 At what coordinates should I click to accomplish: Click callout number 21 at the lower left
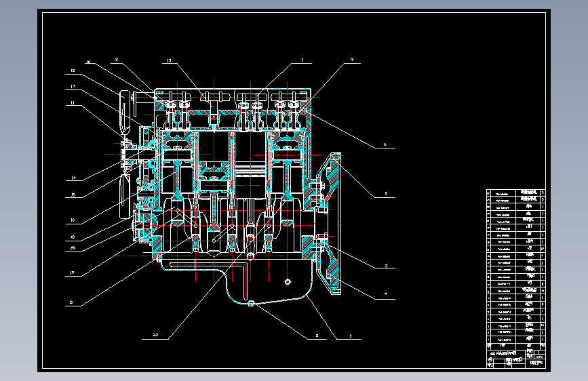(x=72, y=302)
